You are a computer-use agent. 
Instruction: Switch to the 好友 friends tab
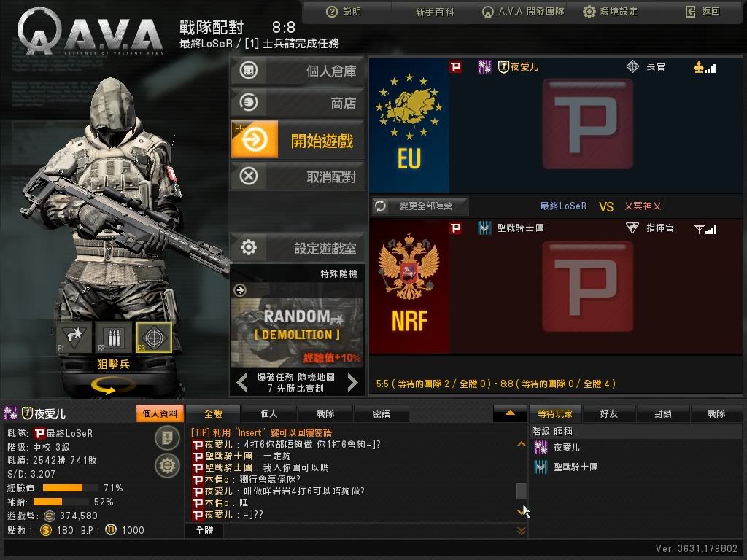coord(609,414)
